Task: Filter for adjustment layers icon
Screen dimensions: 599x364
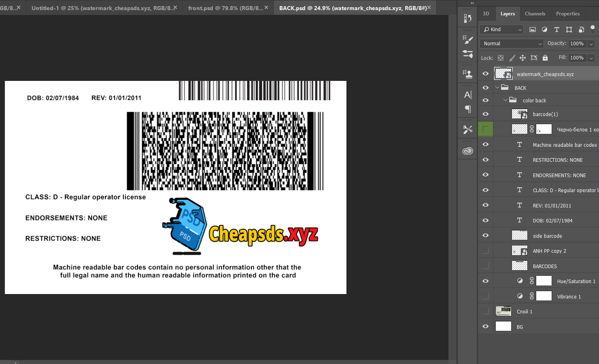Action: tap(544, 30)
